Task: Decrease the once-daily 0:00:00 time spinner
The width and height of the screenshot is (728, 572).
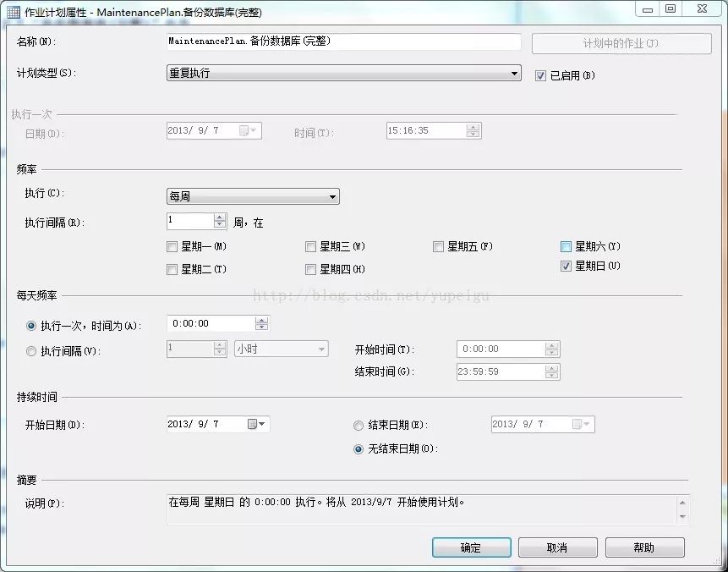Action: coord(261,327)
